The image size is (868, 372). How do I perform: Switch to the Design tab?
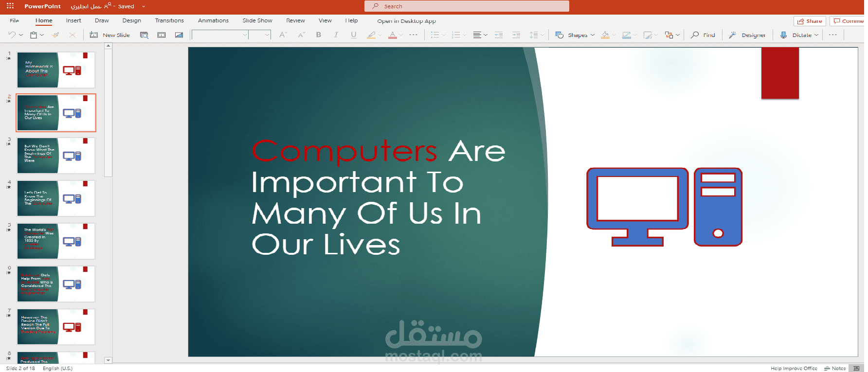click(131, 20)
